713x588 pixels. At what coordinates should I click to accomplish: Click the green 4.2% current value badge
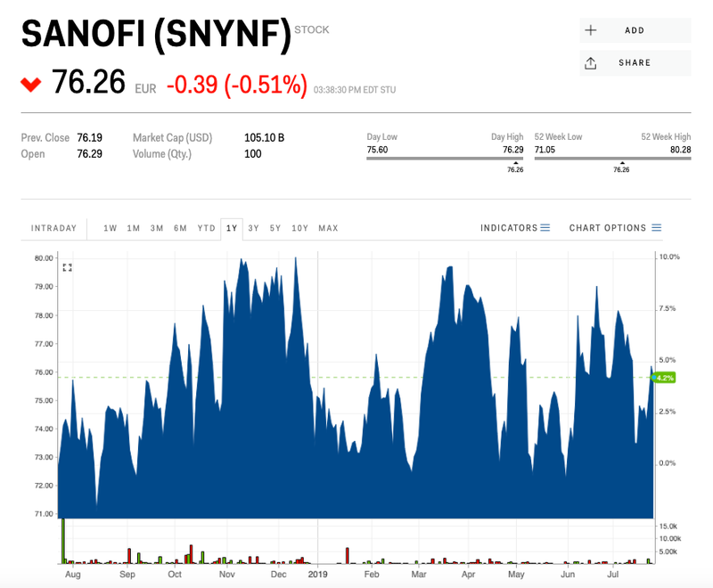coord(664,378)
